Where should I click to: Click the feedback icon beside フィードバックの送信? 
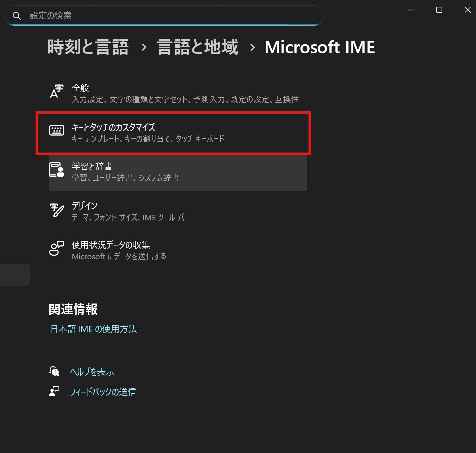(x=55, y=392)
